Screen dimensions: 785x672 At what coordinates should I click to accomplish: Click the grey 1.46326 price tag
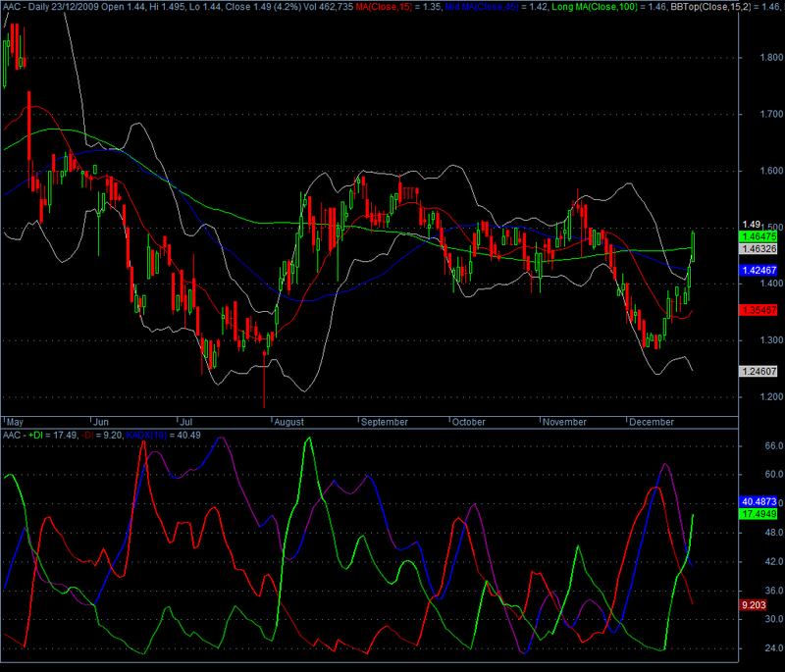(x=759, y=248)
